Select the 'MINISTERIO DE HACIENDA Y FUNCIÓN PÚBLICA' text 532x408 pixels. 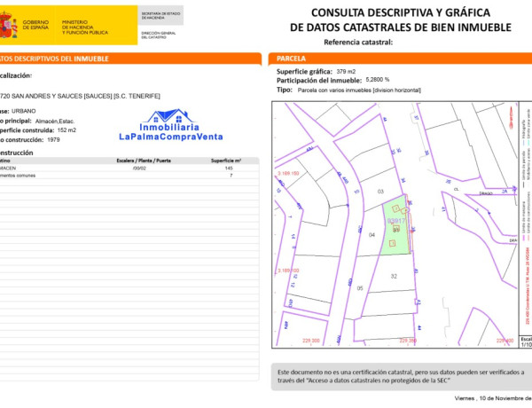click(85, 27)
